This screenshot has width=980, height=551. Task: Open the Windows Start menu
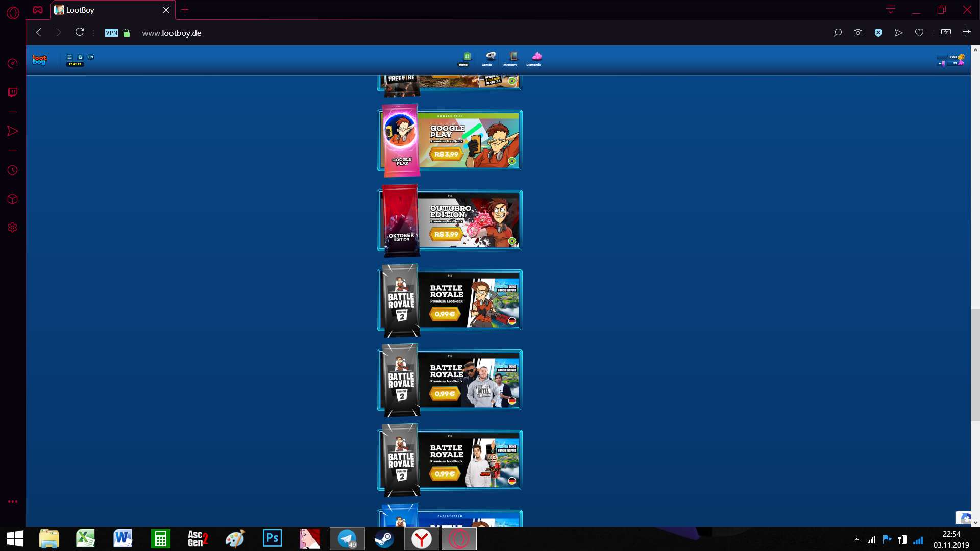click(x=15, y=539)
